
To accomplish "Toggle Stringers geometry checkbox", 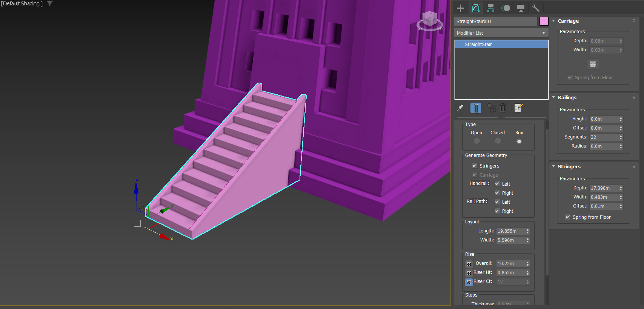I will pos(475,166).
